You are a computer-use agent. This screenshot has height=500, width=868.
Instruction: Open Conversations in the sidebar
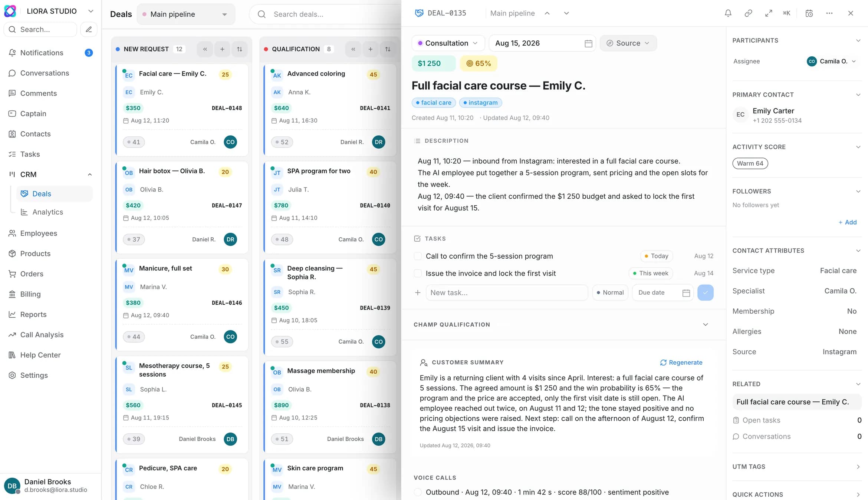tap(50, 73)
